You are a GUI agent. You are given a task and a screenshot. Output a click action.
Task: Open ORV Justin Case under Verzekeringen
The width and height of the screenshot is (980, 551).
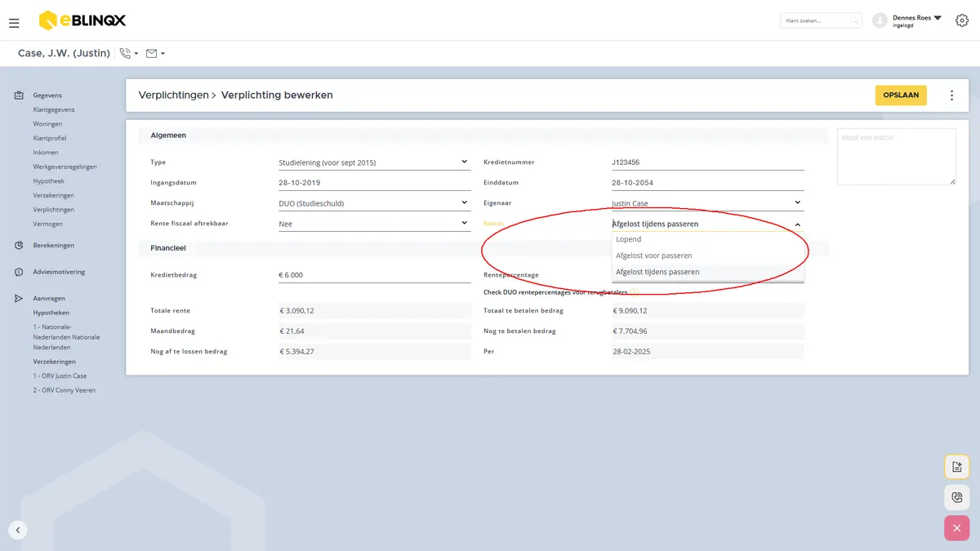point(60,376)
